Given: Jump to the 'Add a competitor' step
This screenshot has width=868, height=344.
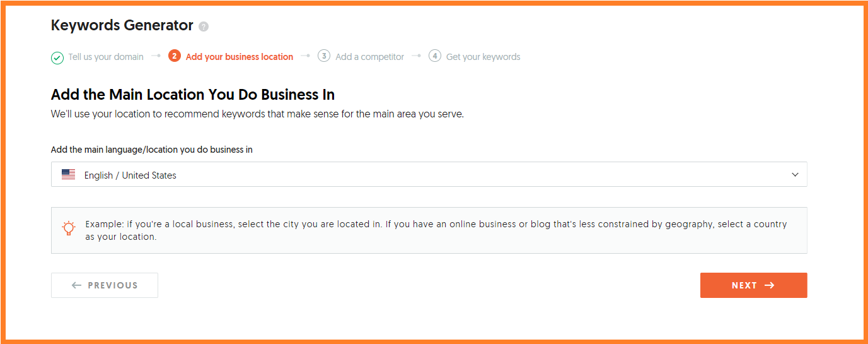Looking at the screenshot, I should click(369, 57).
